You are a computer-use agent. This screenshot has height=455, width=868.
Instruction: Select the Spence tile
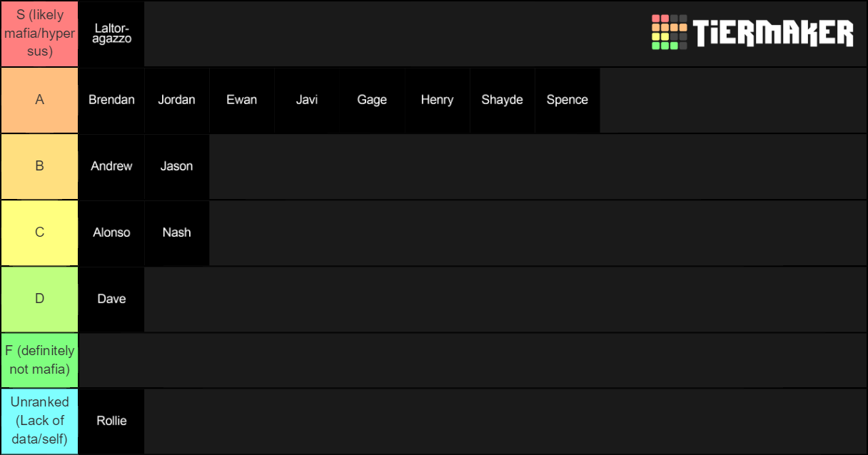pos(567,100)
